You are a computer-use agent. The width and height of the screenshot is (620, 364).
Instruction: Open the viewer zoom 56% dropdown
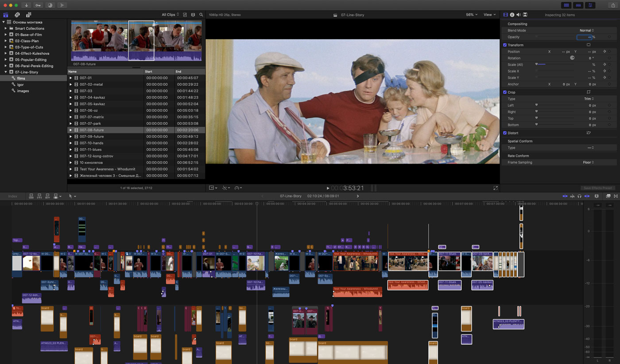coord(472,15)
